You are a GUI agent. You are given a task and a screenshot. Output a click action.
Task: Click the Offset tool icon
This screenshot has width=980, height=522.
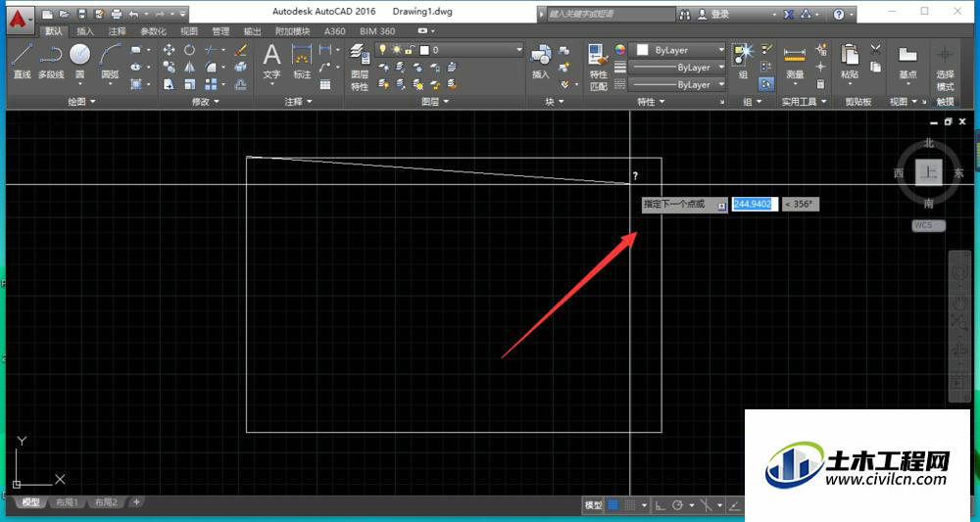(241, 84)
